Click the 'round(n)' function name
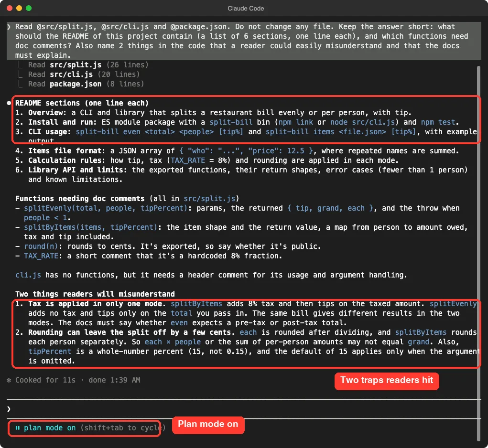This screenshot has width=488, height=448. [41, 246]
